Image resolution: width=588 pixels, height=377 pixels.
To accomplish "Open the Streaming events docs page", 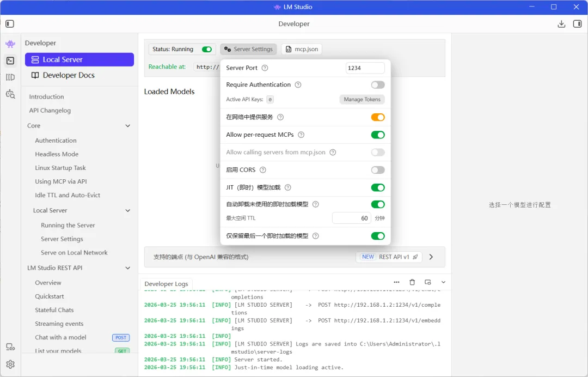I will click(59, 324).
